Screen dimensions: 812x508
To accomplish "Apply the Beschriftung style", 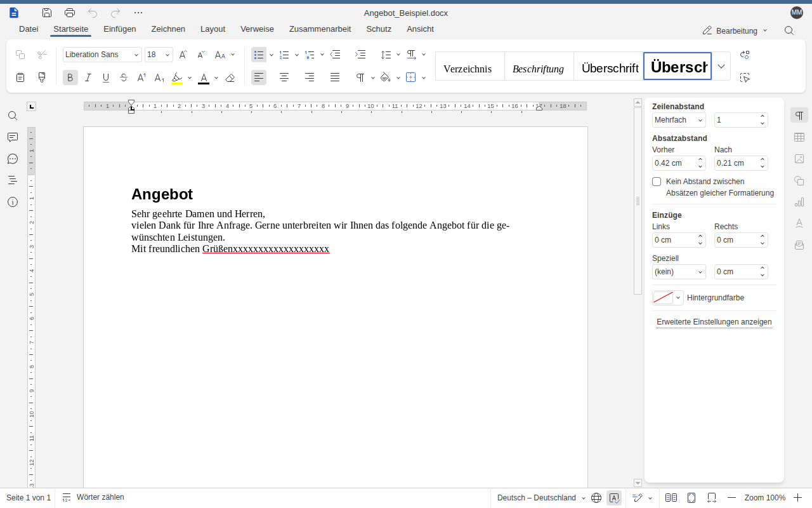I will [x=539, y=66].
